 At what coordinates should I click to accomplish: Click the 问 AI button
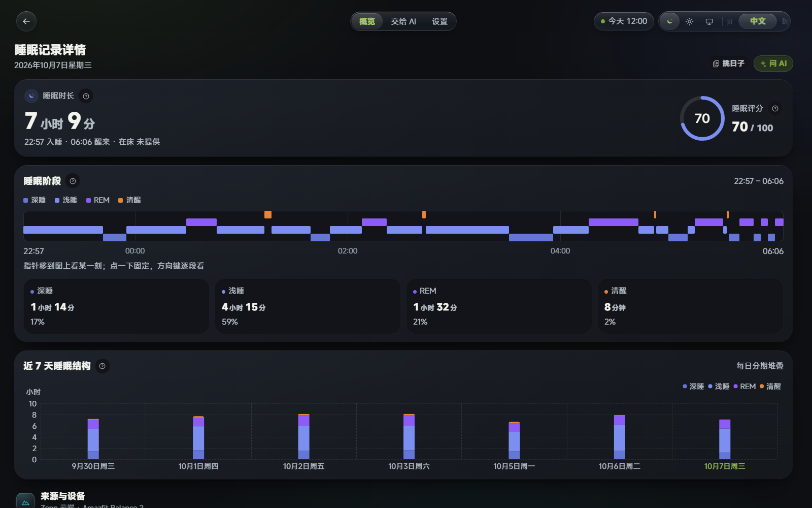[x=773, y=63]
